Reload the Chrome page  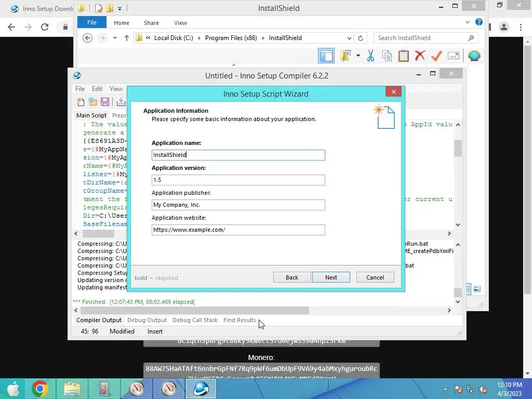click(x=45, y=27)
